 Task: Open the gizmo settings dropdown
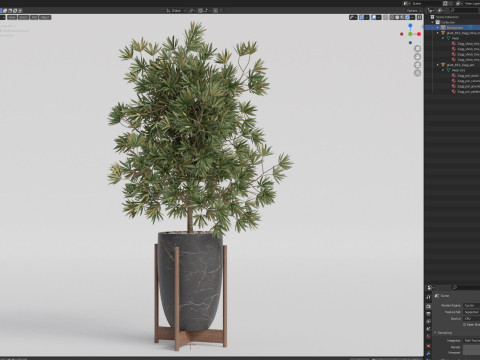point(367,17)
